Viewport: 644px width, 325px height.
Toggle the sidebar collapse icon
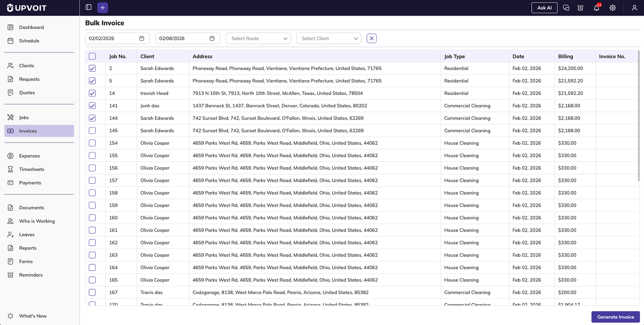click(89, 7)
